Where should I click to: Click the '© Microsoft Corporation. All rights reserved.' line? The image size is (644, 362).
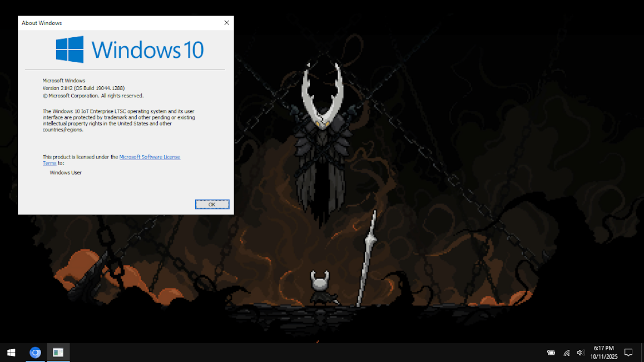click(93, 96)
